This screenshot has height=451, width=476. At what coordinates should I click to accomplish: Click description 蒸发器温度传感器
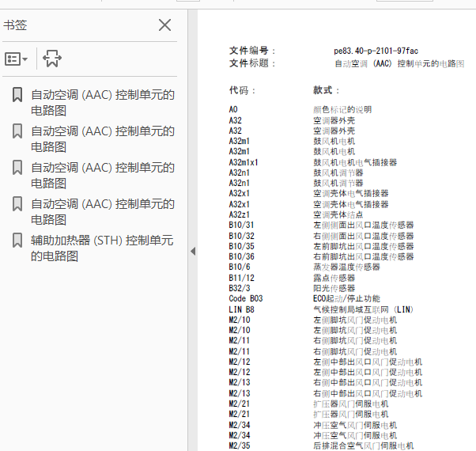coord(346,267)
